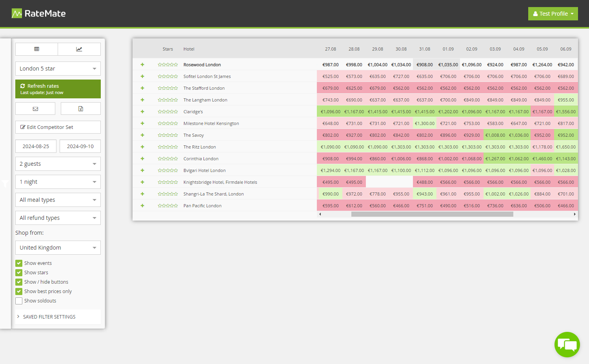This screenshot has height=364, width=589.
Task: Switch to table grid view
Action: click(x=36, y=49)
